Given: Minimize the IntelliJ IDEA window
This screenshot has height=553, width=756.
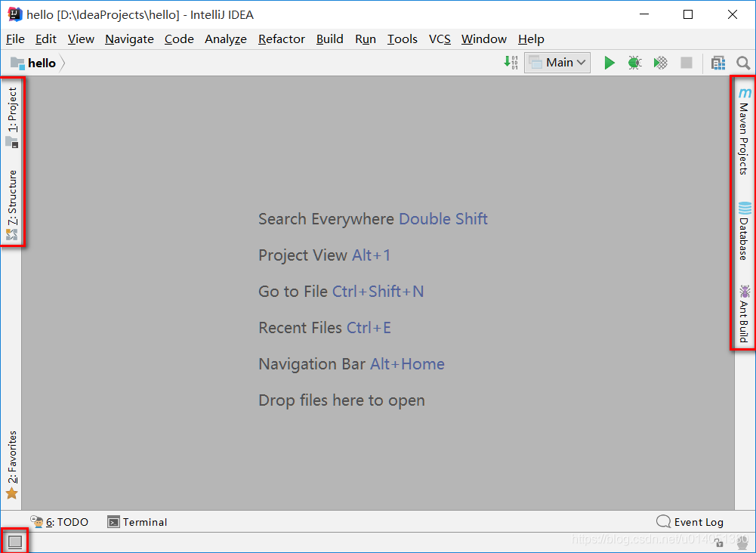Looking at the screenshot, I should [644, 14].
